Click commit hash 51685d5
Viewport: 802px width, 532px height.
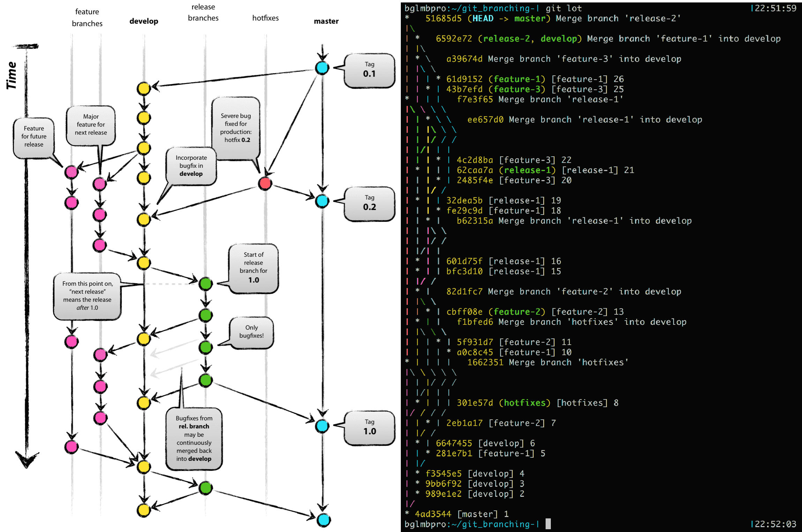(443, 18)
